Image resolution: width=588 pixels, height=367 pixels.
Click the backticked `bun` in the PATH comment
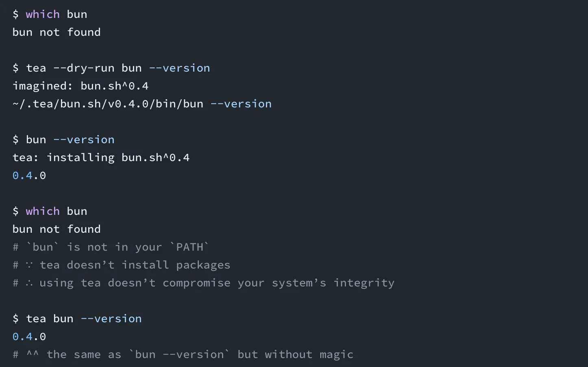coord(43,247)
